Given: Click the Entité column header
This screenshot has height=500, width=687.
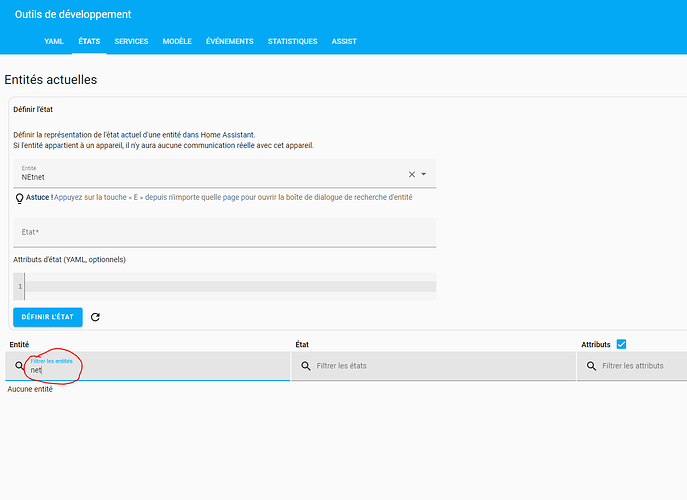Looking at the screenshot, I should (19, 344).
